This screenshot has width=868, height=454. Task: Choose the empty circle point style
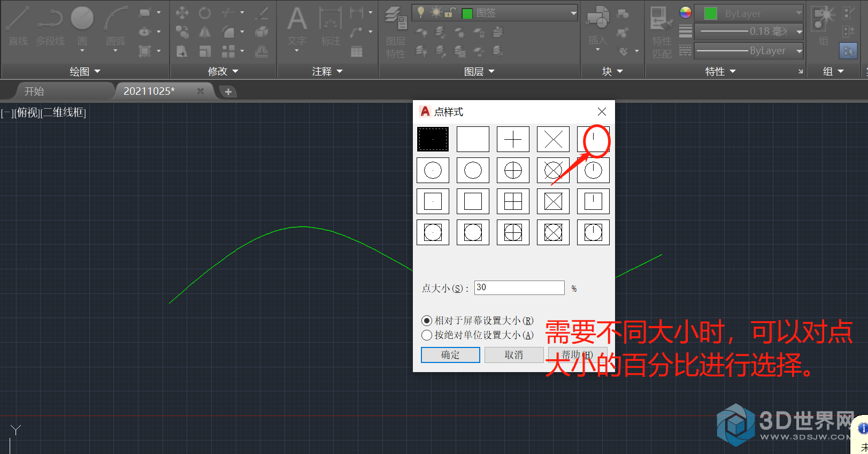coord(473,170)
